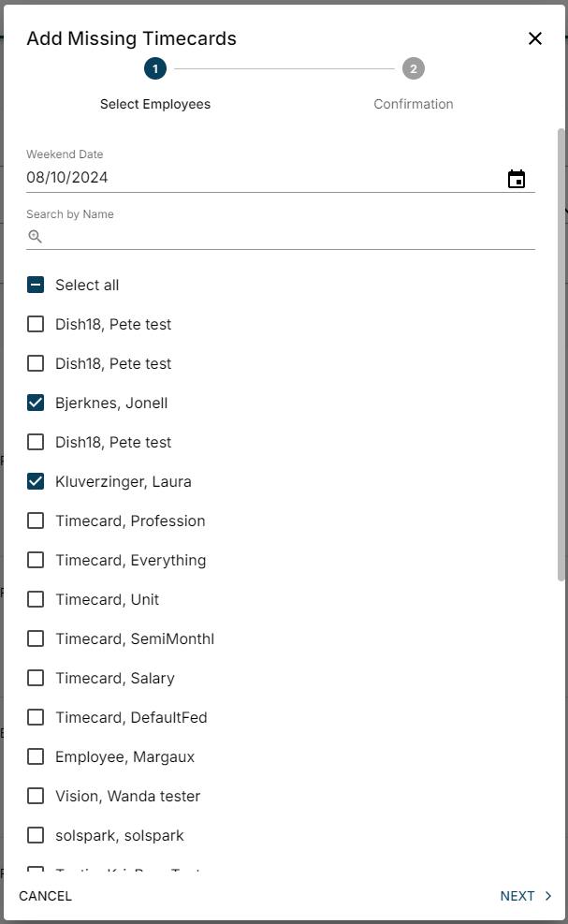568x924 pixels.
Task: Uncheck Bjerknes, Jonell
Action: pyautogui.click(x=36, y=403)
